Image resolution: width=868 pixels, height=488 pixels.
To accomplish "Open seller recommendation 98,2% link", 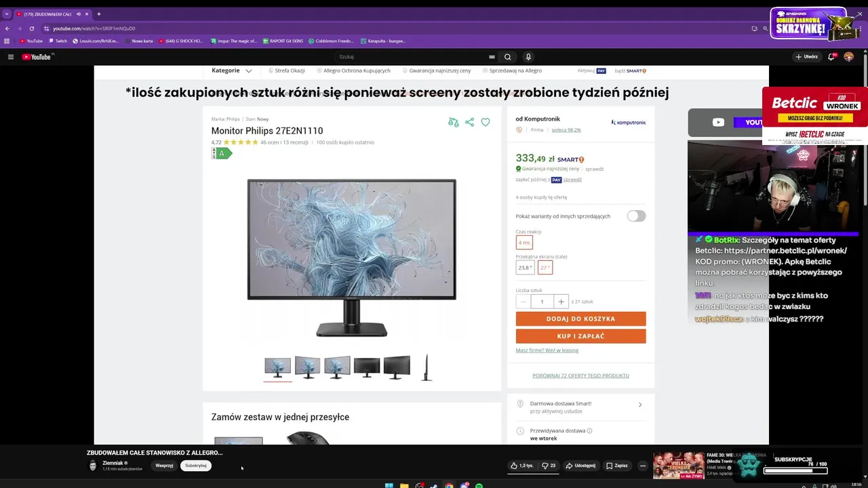I will pyautogui.click(x=566, y=129).
